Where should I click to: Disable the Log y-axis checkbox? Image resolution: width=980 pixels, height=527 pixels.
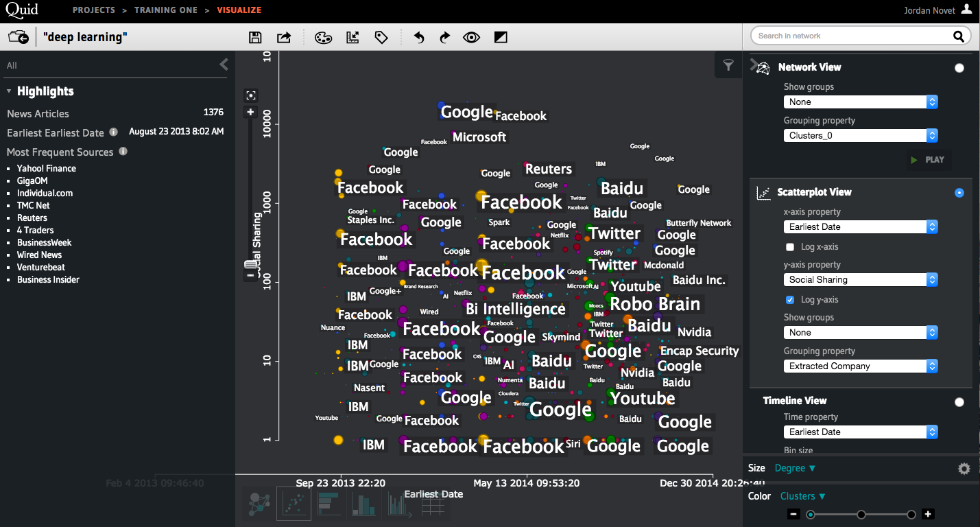[790, 300]
